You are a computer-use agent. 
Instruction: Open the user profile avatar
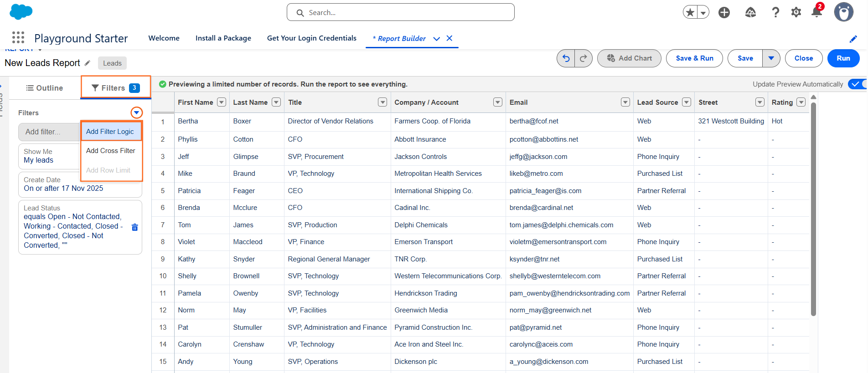coord(844,12)
